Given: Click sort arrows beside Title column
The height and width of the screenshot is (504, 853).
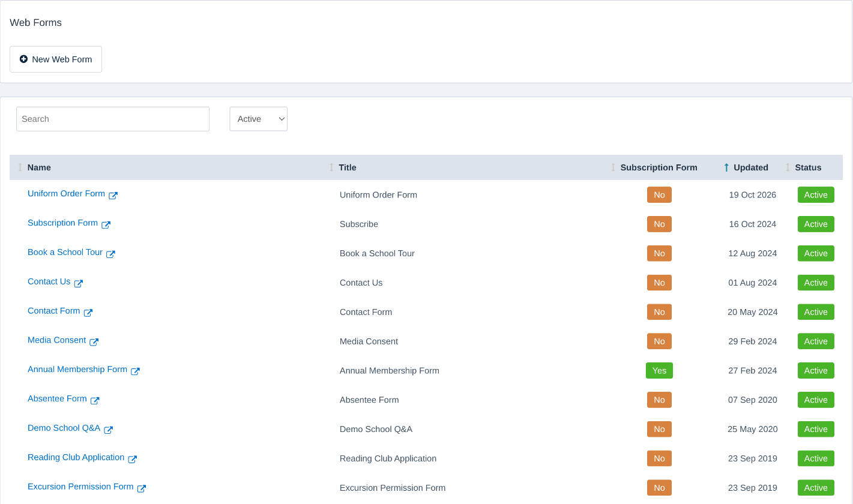Looking at the screenshot, I should 331,167.
